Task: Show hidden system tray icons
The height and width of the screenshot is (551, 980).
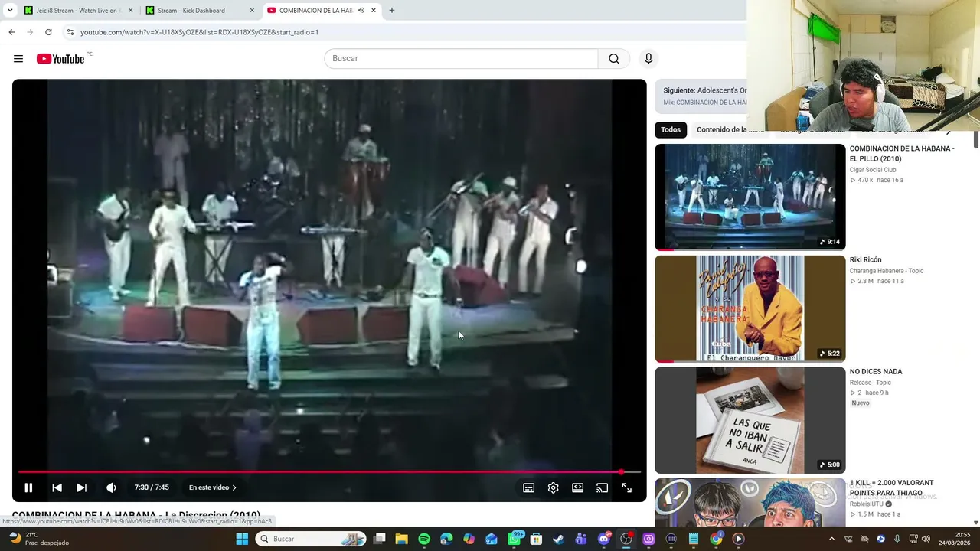Action: coord(831,539)
